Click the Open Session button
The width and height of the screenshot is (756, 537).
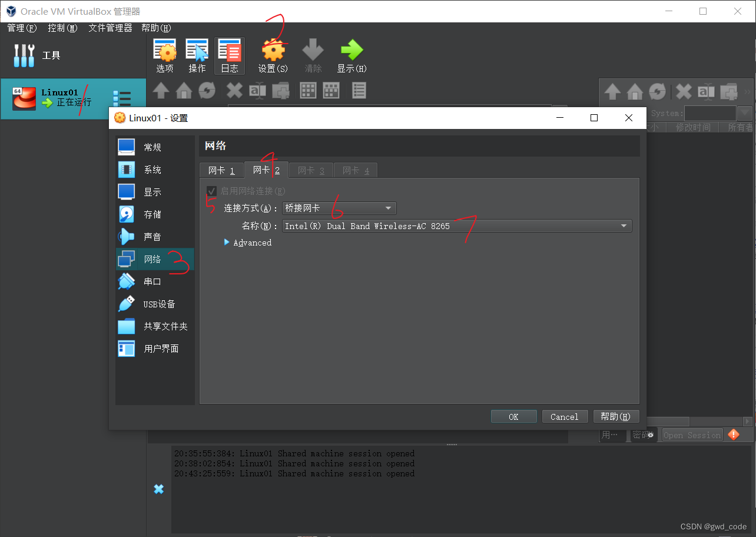(x=692, y=435)
